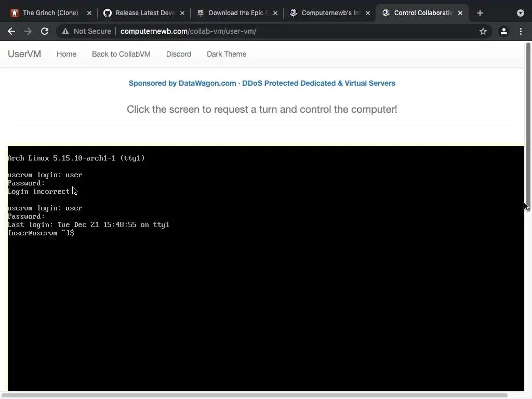Click the VM terminal screen to request a turn
The height and width of the screenshot is (399, 532).
pos(266,269)
